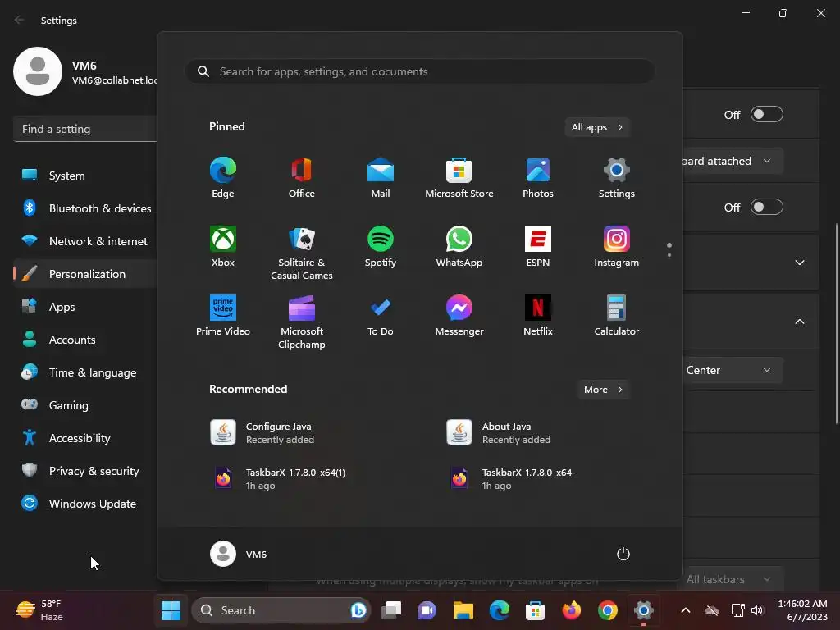
Task: Open Accessibility settings
Action: (x=85, y=438)
